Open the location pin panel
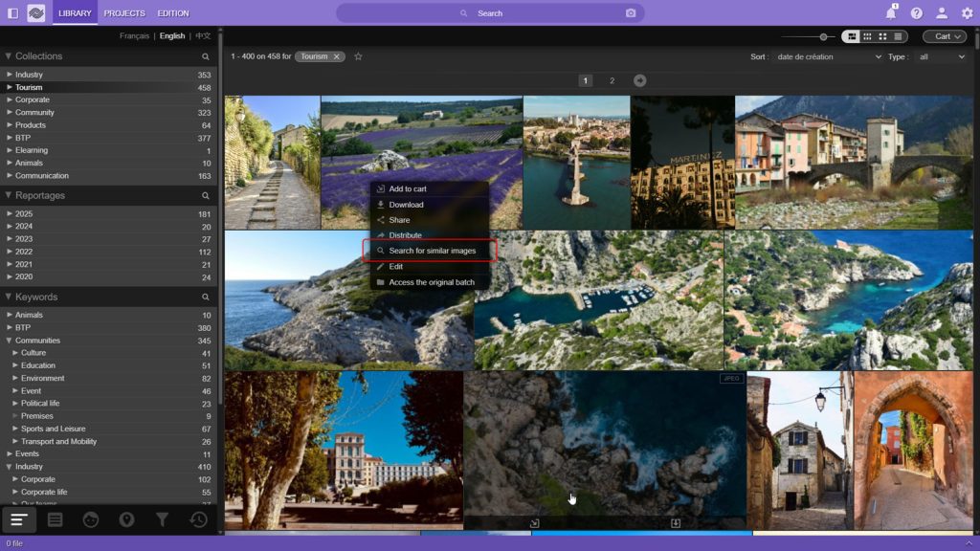This screenshot has height=551, width=980. (126, 519)
